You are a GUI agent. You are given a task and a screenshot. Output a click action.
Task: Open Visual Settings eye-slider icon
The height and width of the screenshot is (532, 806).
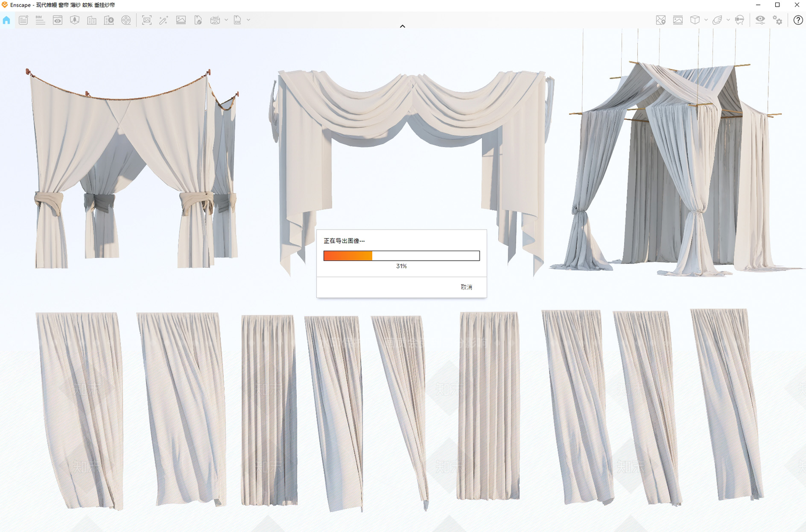760,20
